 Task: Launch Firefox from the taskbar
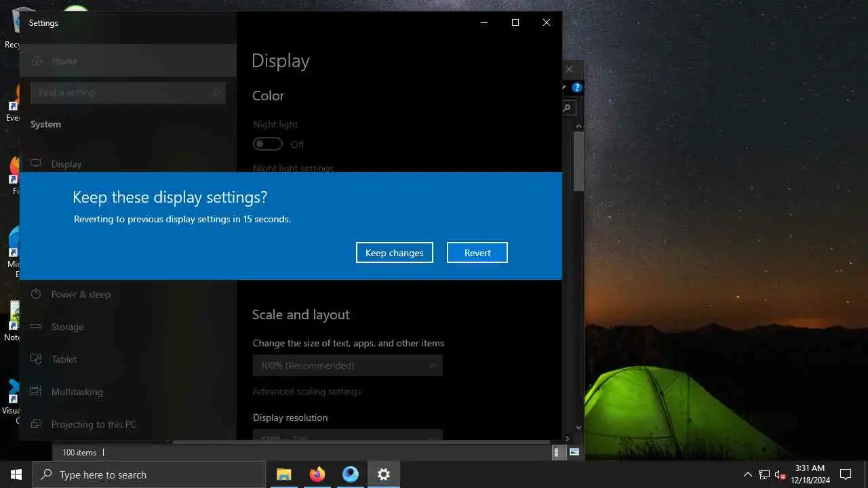[317, 474]
